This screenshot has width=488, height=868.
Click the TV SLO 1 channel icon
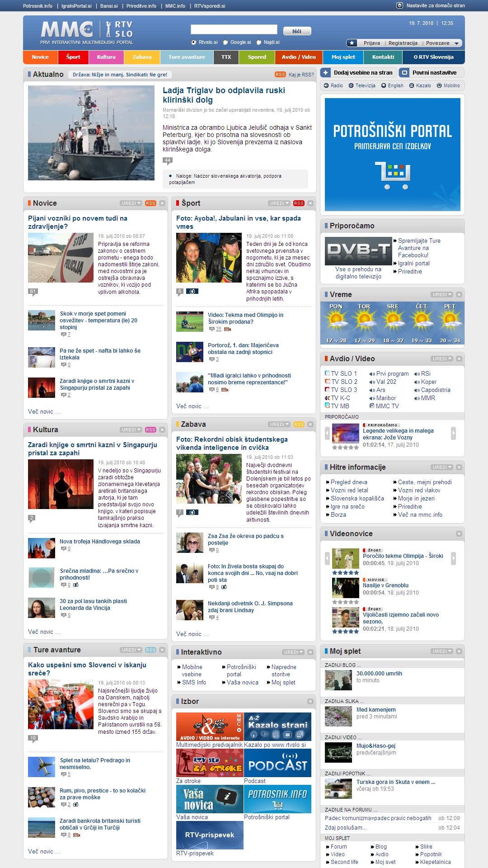[x=327, y=374]
